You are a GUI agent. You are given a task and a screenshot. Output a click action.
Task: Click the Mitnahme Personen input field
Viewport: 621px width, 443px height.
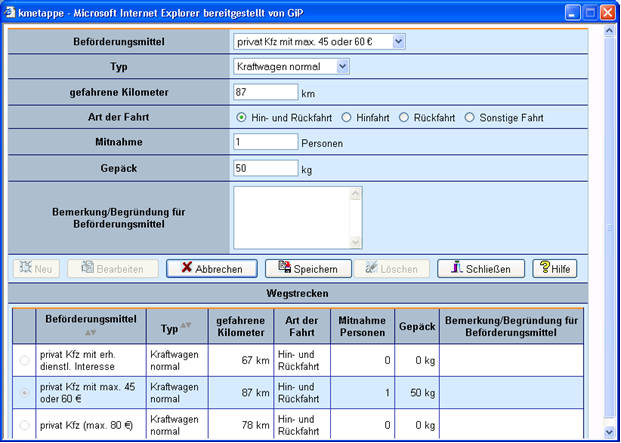(x=266, y=142)
